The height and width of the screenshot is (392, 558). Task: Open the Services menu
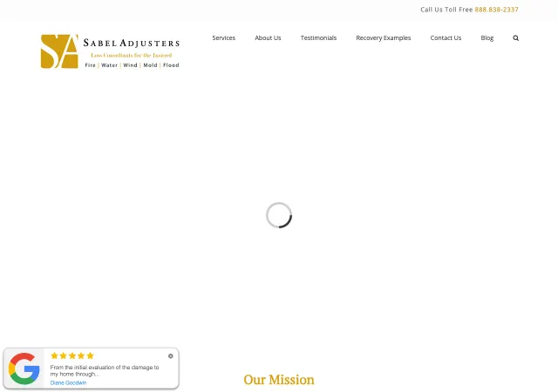[x=224, y=37]
